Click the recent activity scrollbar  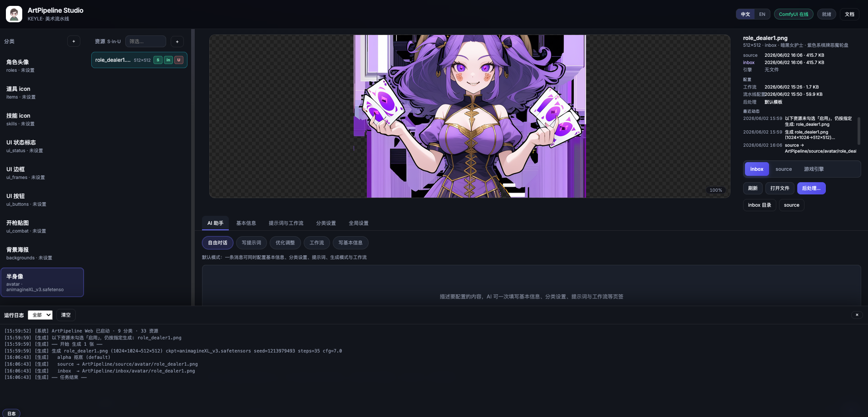[x=858, y=131]
